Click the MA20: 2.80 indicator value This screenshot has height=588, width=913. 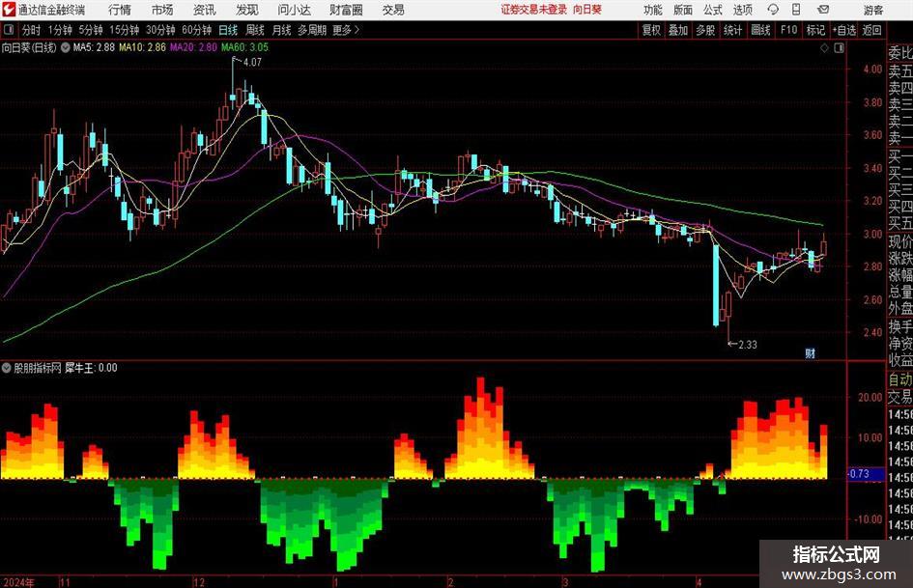pyautogui.click(x=193, y=47)
